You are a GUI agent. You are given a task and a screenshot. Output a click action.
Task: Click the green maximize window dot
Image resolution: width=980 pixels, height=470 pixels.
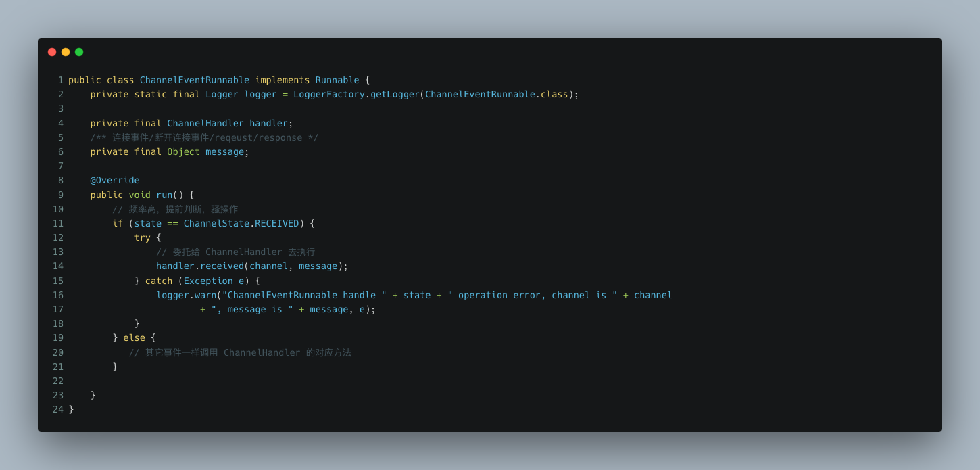click(x=79, y=52)
